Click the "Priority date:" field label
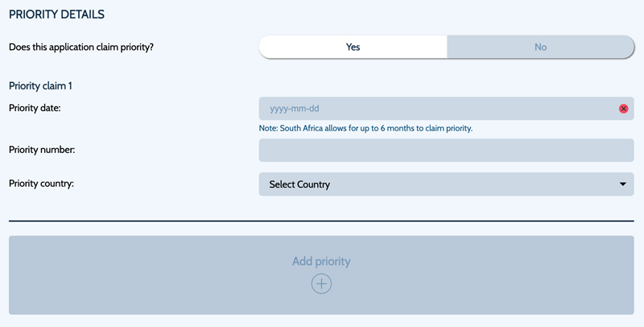The height and width of the screenshot is (327, 644). coord(35,108)
